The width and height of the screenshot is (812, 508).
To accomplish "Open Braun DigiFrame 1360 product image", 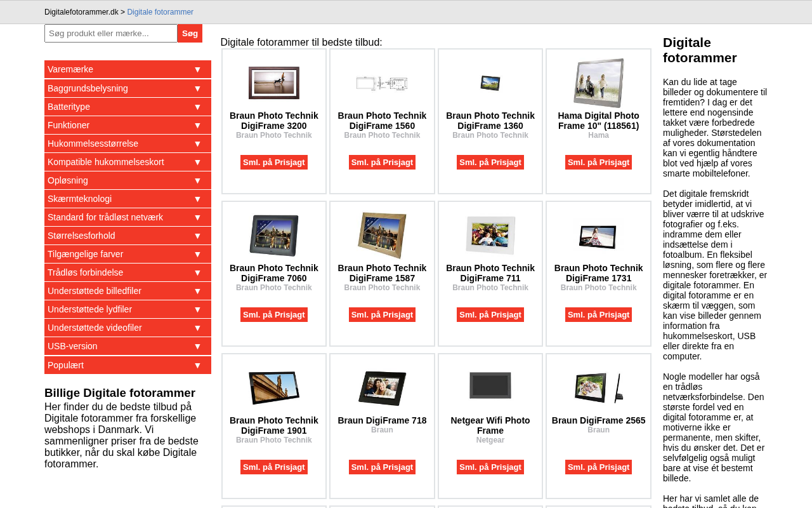I will click(490, 83).
